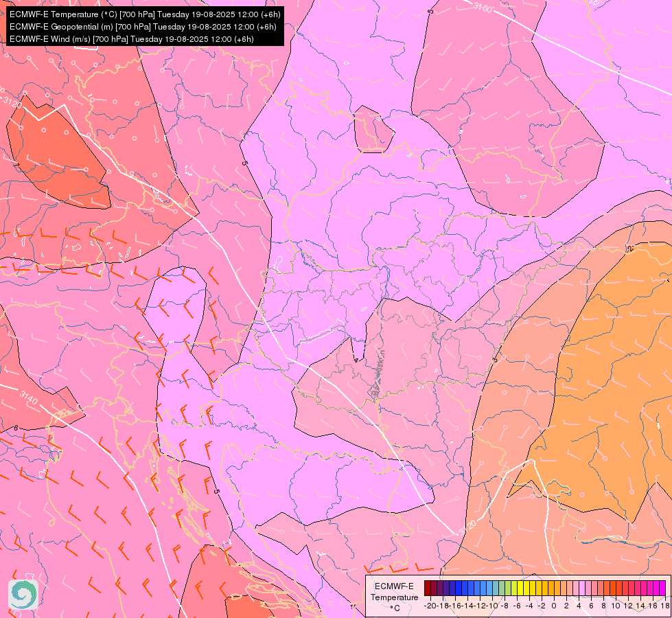The width and height of the screenshot is (672, 618).
Task: Click the legend title 'ECMWF-E Temperature °C'
Action: click(394, 597)
